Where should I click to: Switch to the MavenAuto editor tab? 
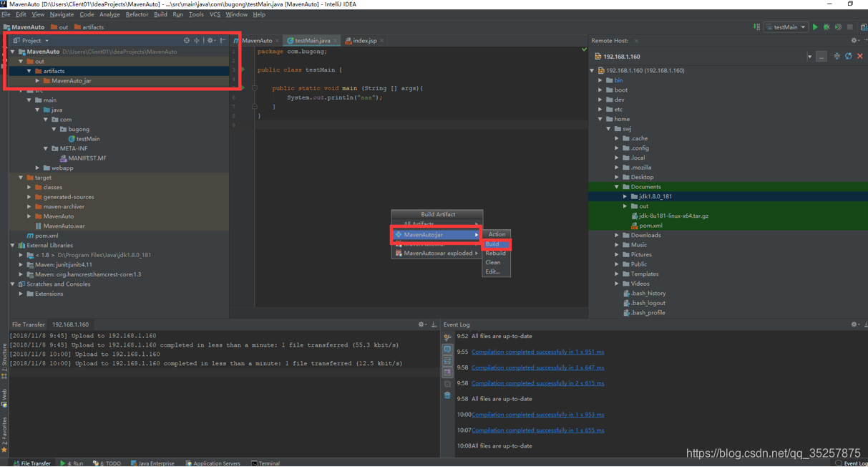tap(256, 41)
